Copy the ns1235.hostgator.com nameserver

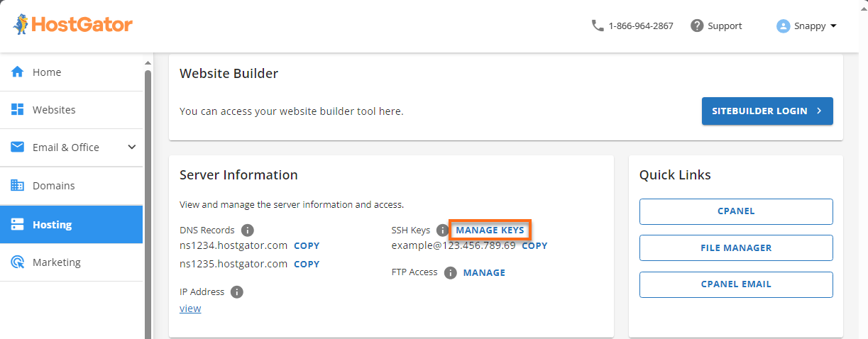click(307, 265)
